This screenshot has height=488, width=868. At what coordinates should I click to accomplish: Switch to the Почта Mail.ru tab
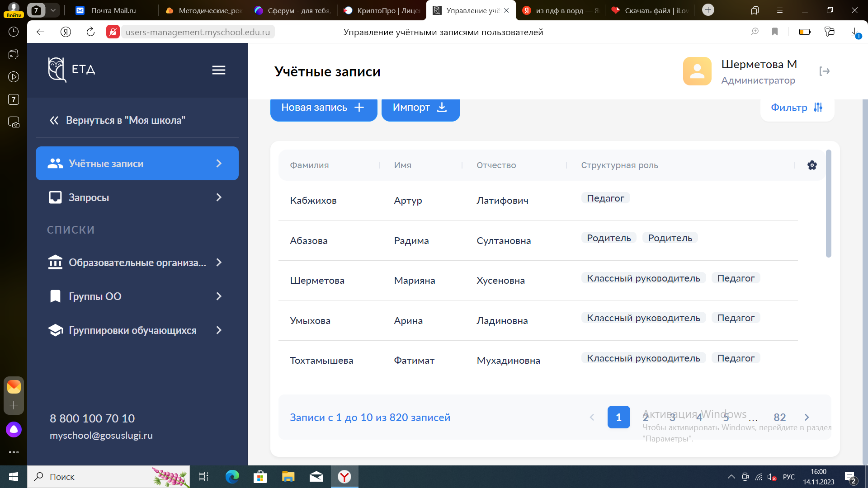coord(113,10)
